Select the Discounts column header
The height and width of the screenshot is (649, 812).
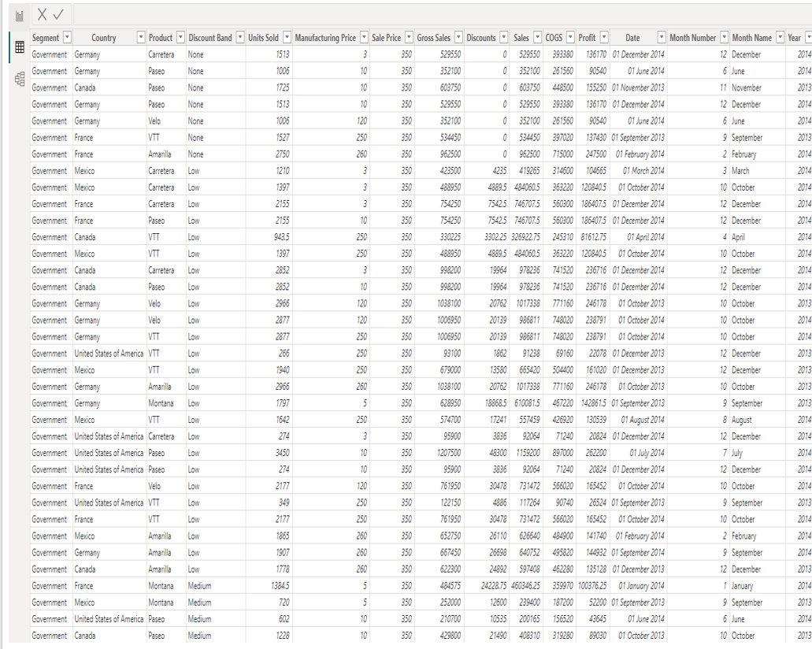(480, 38)
